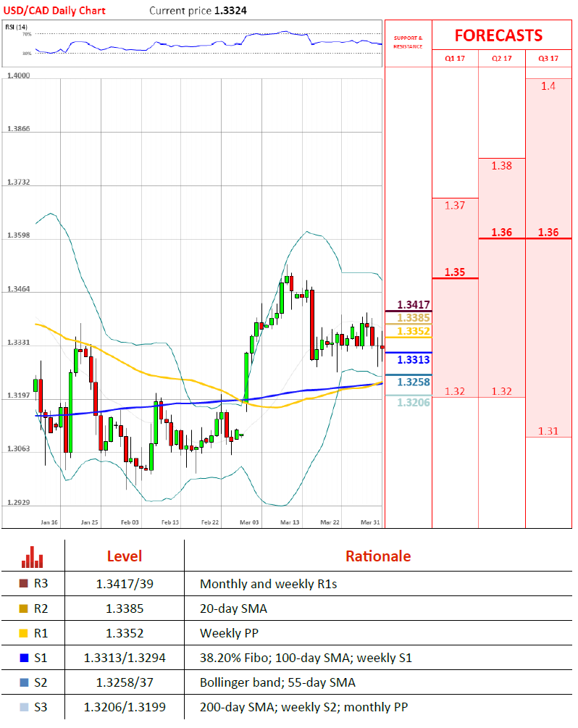Click the RSI (14) label
This screenshot has width=578, height=728.
click(x=16, y=27)
